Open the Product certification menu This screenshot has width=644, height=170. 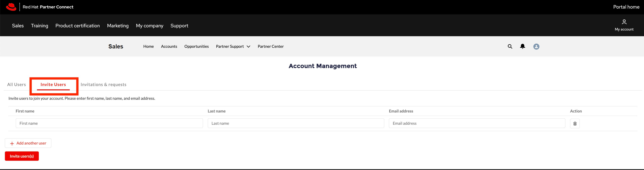tap(78, 26)
